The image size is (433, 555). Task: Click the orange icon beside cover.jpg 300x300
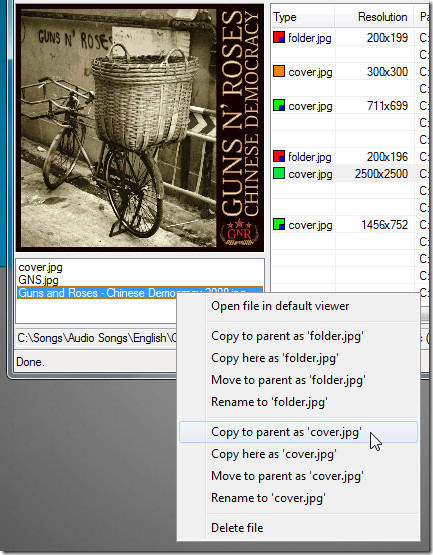(279, 71)
